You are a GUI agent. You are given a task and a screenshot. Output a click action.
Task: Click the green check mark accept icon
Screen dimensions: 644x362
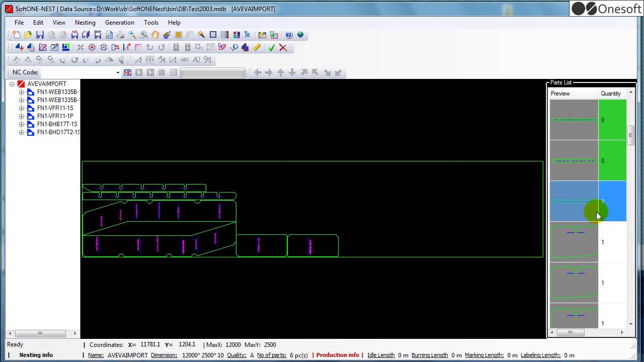[272, 47]
